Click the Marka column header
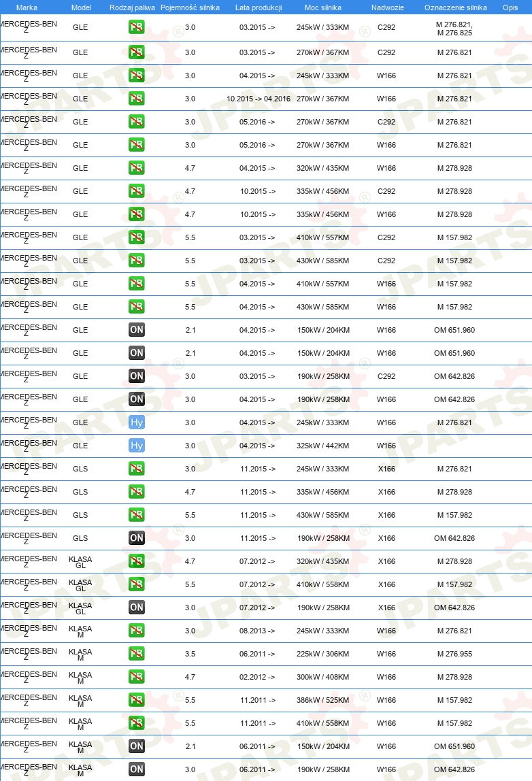 point(27,7)
